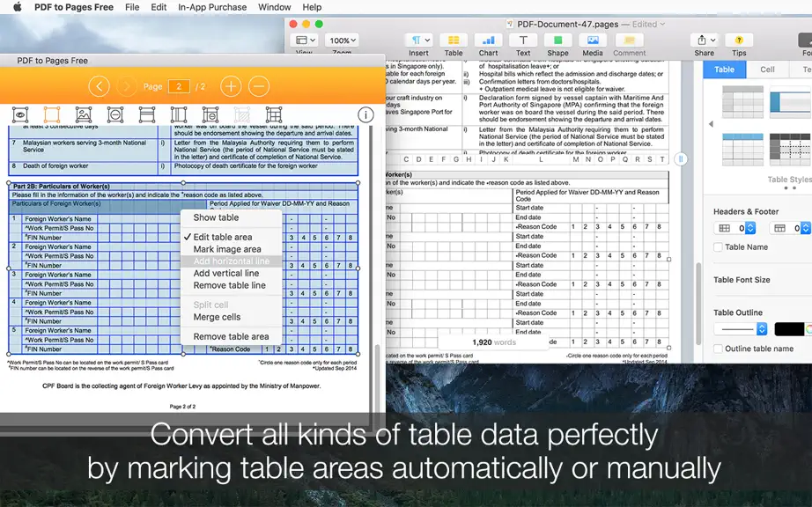Open the Table Outline line style dropdown
Screen dimensions: 812x507
pyautogui.click(x=740, y=328)
